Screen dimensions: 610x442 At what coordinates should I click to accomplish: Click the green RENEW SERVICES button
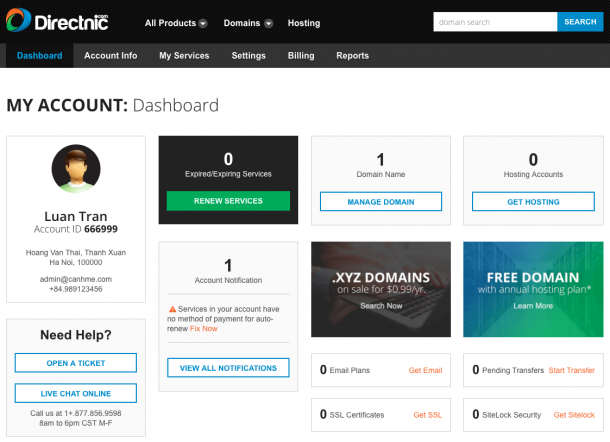[x=228, y=201]
